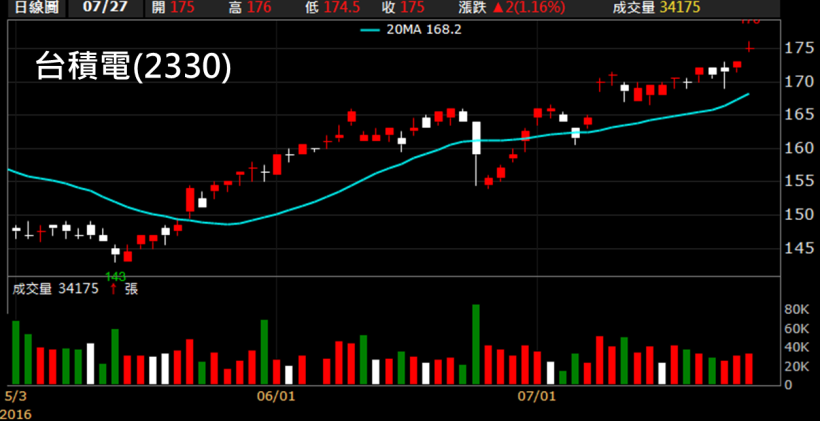Viewport: 820px width, 421px height.
Task: Click the tallest green volume bar
Action: [x=476, y=345]
